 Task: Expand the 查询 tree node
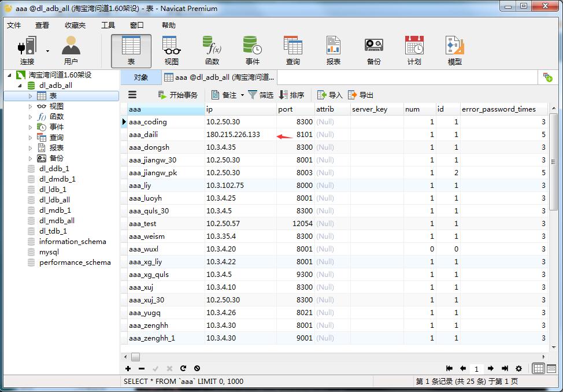point(30,138)
